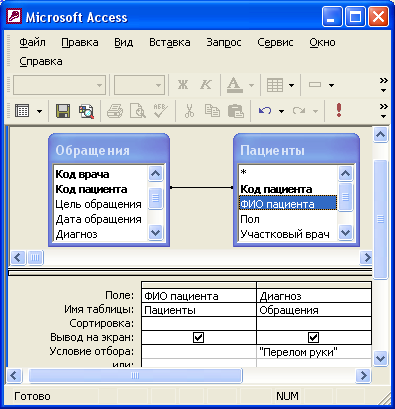Open font color dropdown arrow
This screenshot has width=395, height=409.
251,85
